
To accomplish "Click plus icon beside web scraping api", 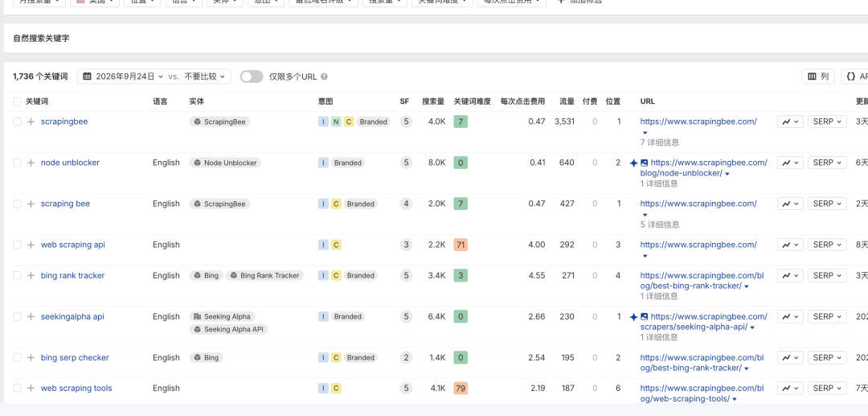I will point(31,245).
